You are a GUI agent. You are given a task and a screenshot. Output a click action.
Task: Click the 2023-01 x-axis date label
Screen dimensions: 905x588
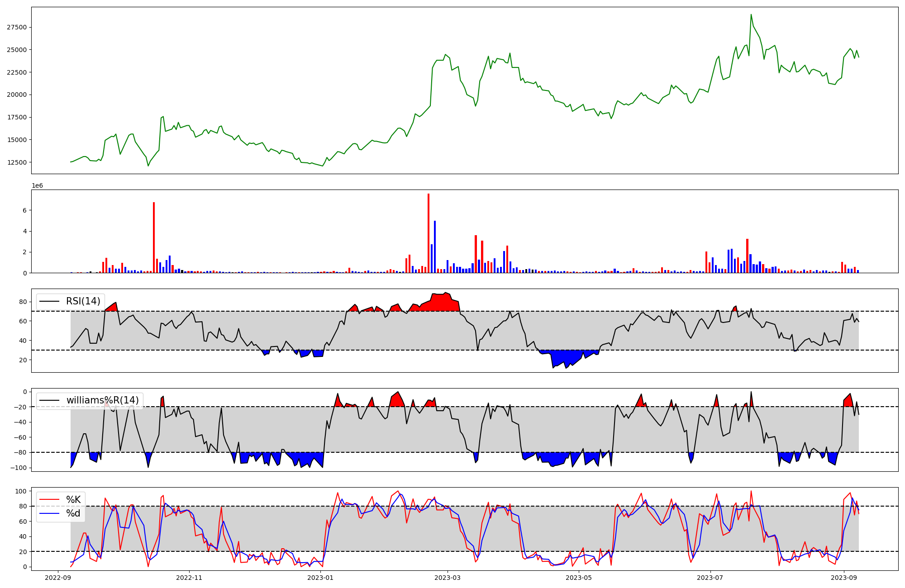pyautogui.click(x=320, y=578)
